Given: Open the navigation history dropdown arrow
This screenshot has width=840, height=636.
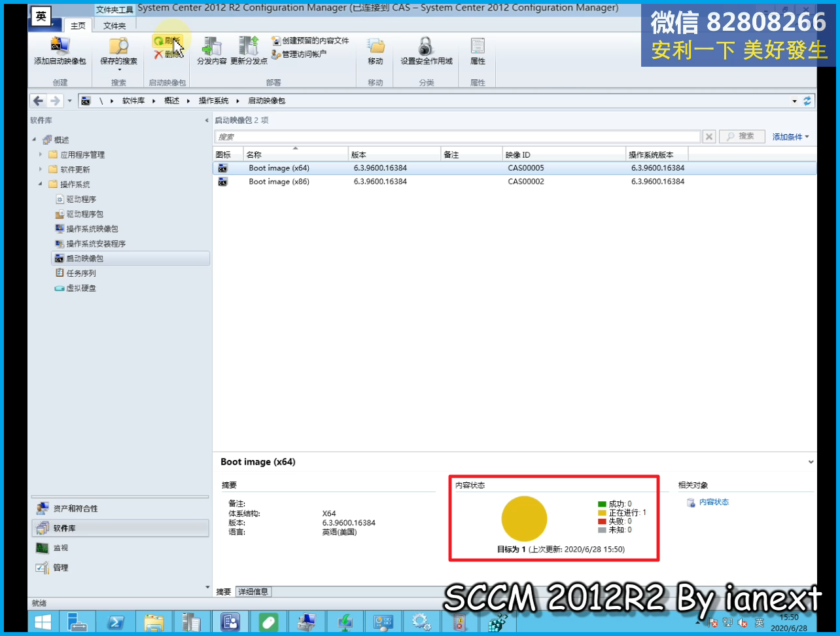Looking at the screenshot, I should coord(69,101).
